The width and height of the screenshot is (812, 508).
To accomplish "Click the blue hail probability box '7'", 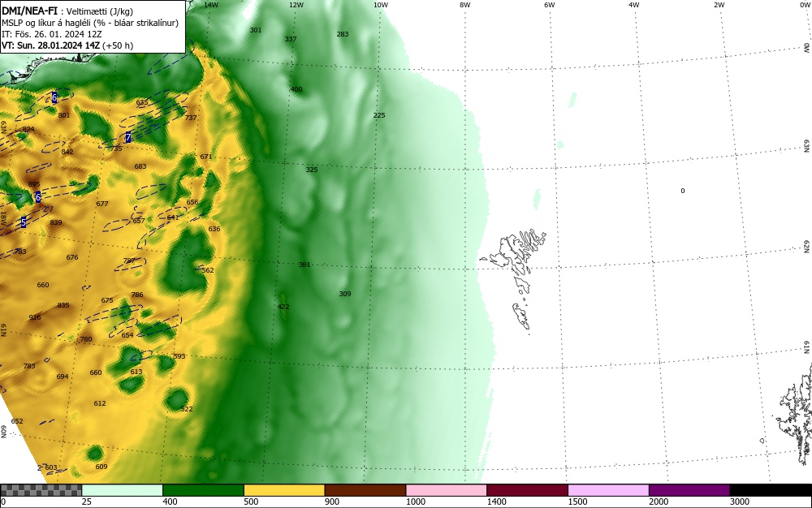I will (x=128, y=138).
